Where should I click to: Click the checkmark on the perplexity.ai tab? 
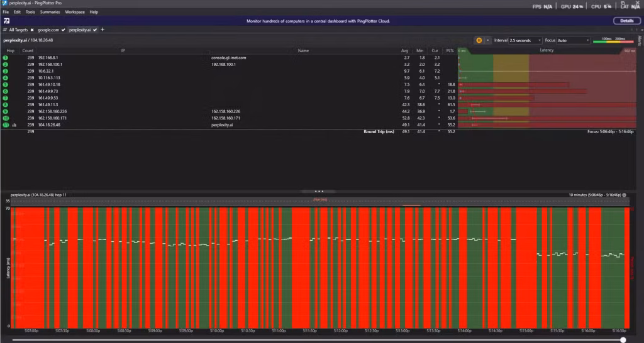[x=97, y=30]
